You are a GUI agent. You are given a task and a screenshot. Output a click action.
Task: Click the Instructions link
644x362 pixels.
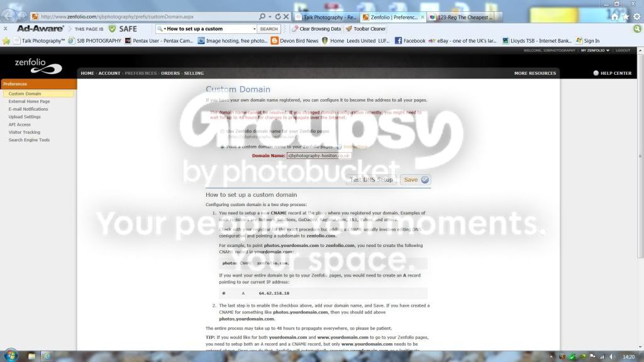tap(355, 147)
